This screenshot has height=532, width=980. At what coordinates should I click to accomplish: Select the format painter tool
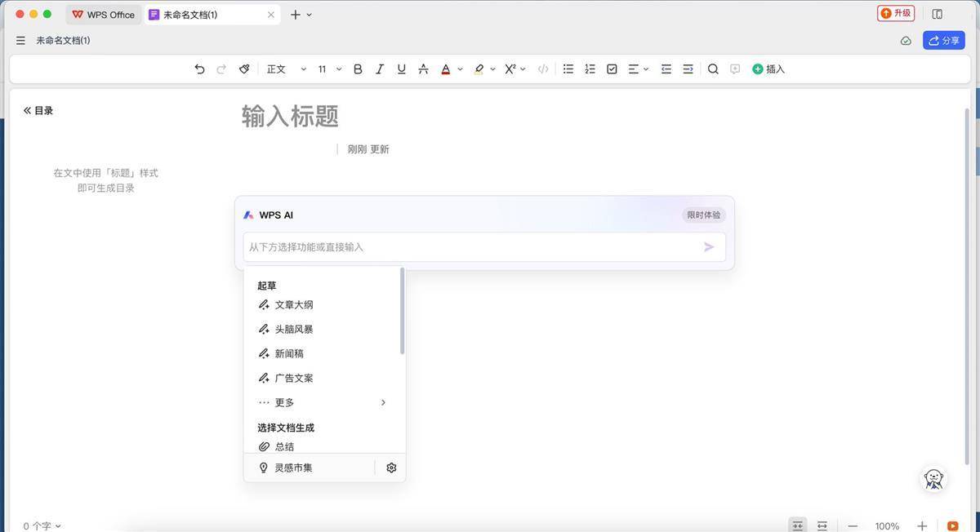pyautogui.click(x=243, y=69)
